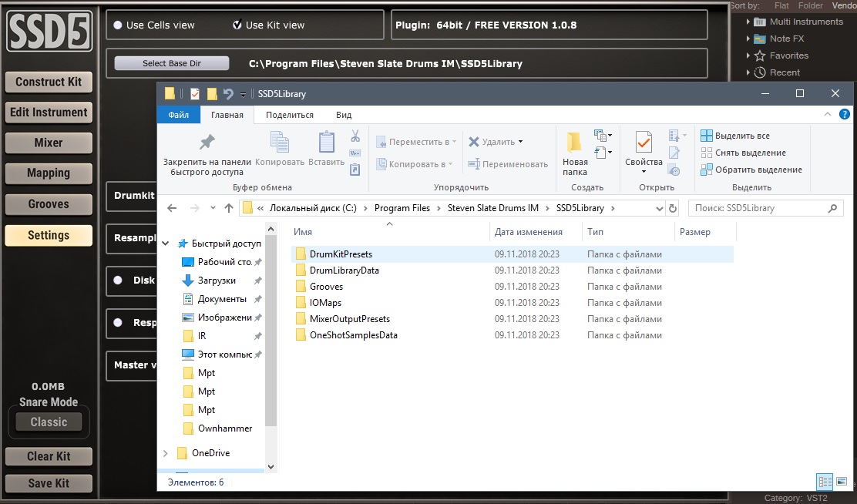
Task: Switch to details view layout icon
Action: (824, 482)
